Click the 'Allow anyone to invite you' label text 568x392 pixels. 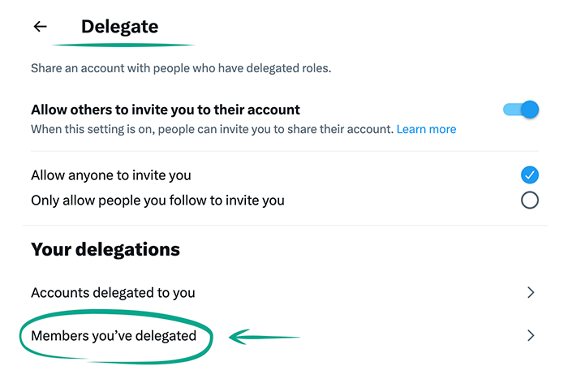[111, 174]
